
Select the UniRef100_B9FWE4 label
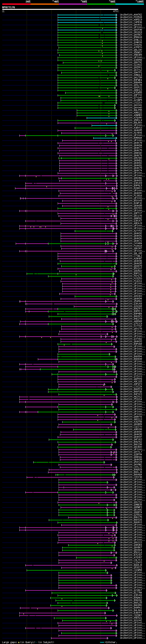coord(131,80)
